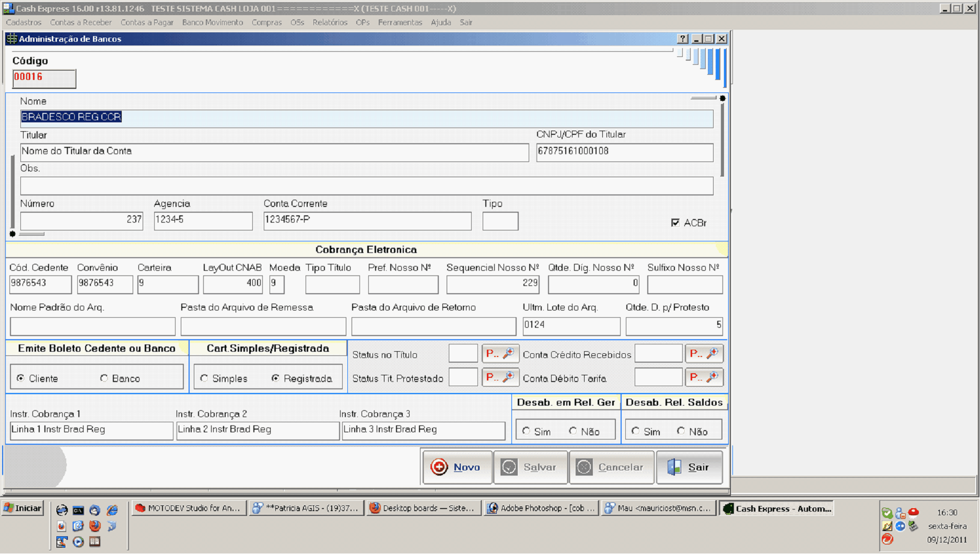This screenshot has width=980, height=554.
Task: Choose Não under Desab. Rel. Saldos
Action: 681,431
